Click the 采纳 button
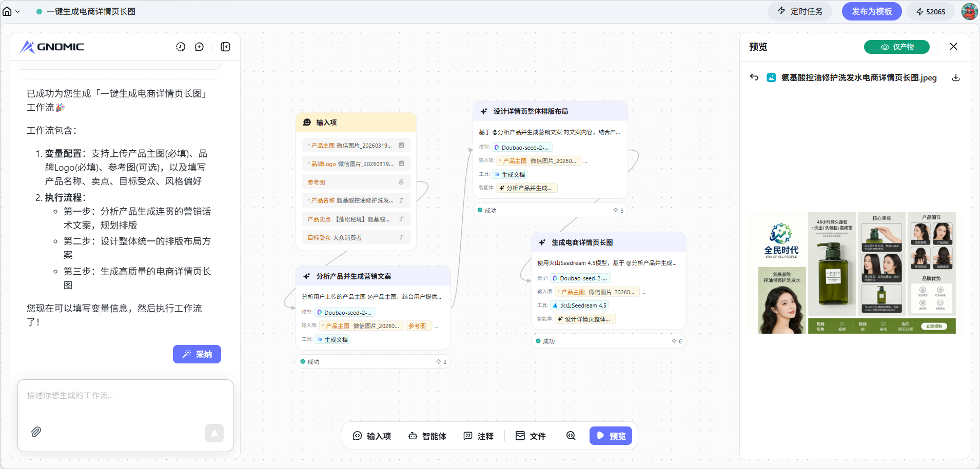 (197, 354)
